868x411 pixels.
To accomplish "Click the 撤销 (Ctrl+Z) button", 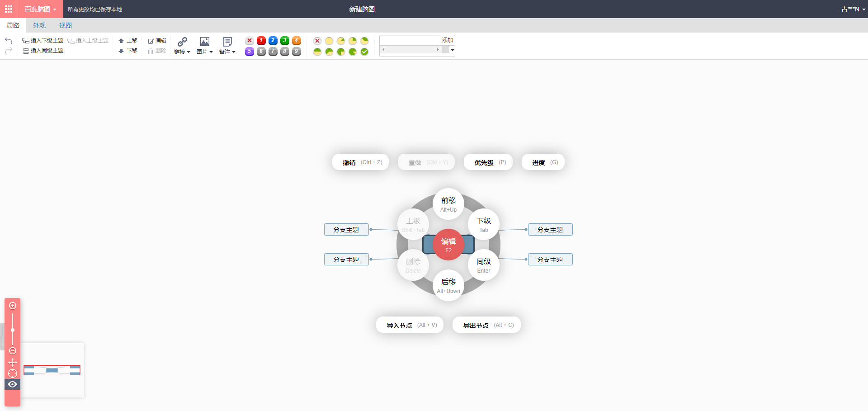I will click(361, 162).
